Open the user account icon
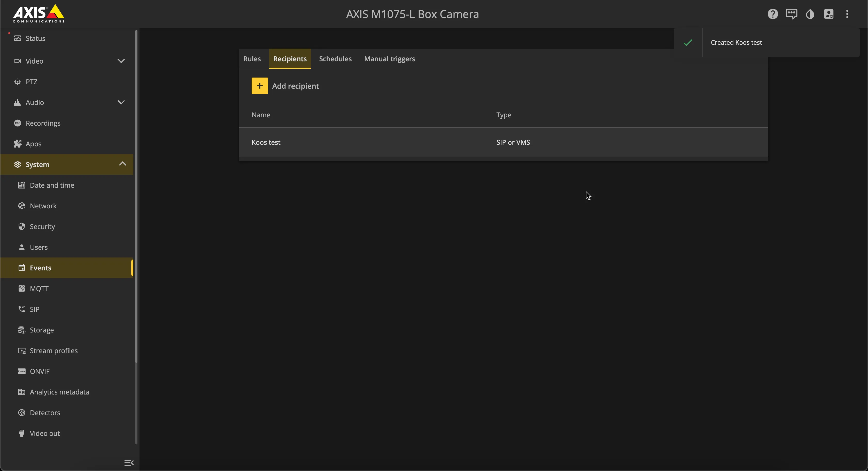This screenshot has width=868, height=471. coord(828,14)
